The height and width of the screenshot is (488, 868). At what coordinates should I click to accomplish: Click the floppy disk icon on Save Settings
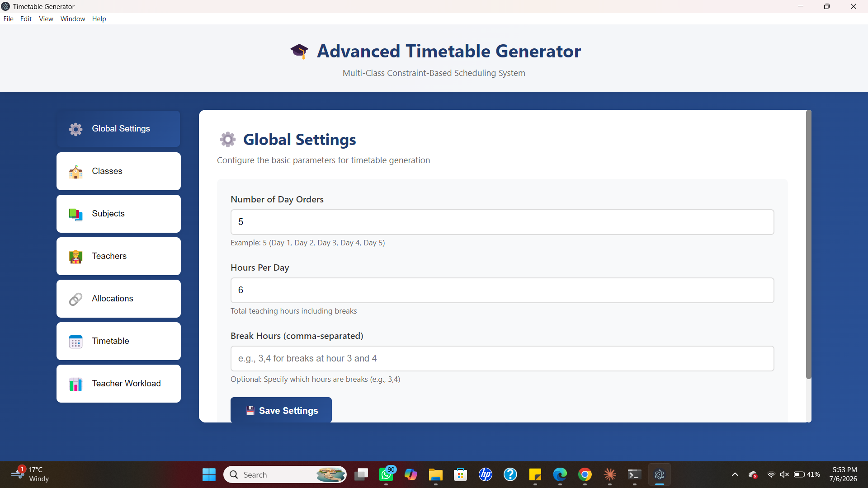coord(250,411)
